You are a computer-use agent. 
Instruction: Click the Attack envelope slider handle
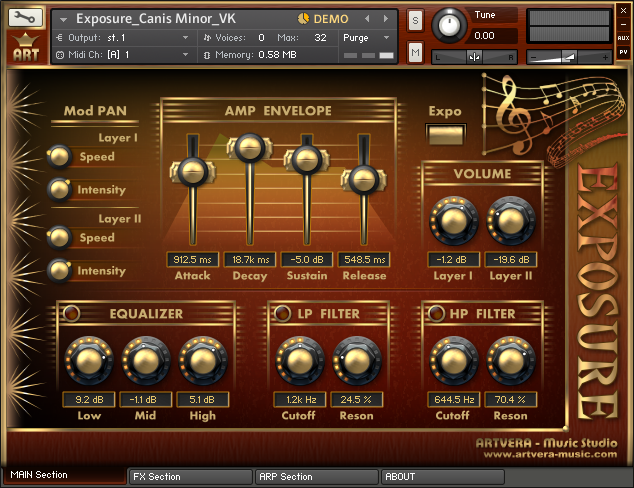[193, 171]
